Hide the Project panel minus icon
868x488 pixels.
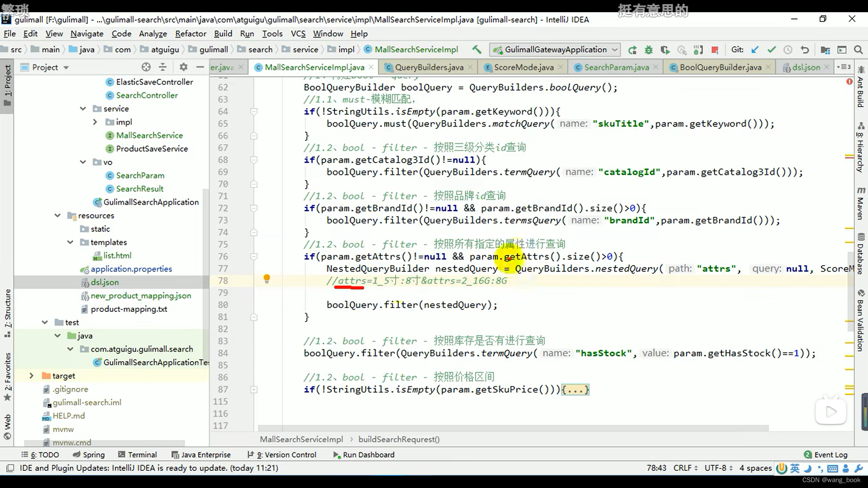click(200, 67)
